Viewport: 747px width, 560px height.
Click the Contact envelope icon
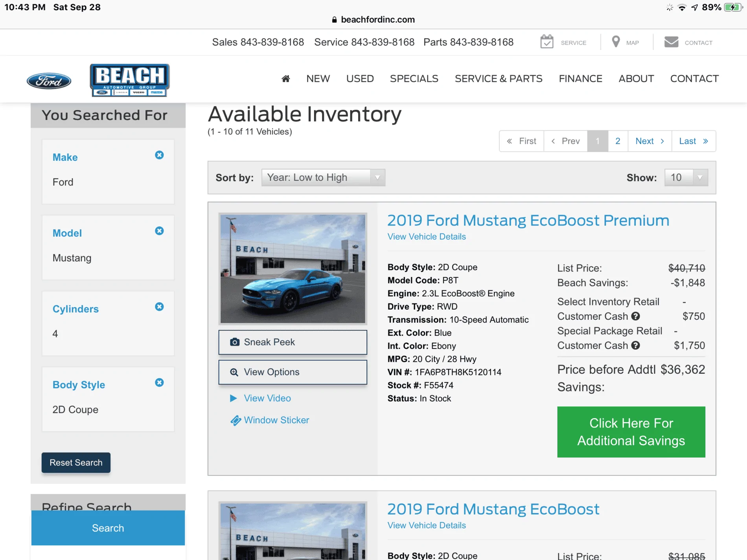point(671,42)
